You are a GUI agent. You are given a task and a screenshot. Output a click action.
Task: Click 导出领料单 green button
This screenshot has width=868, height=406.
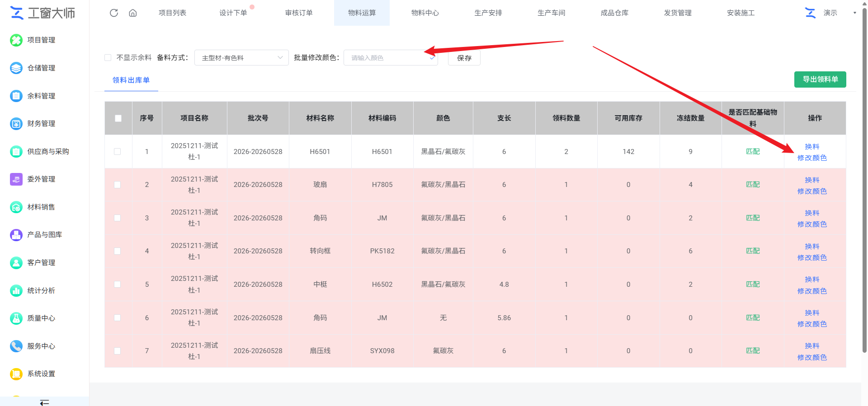pyautogui.click(x=820, y=79)
